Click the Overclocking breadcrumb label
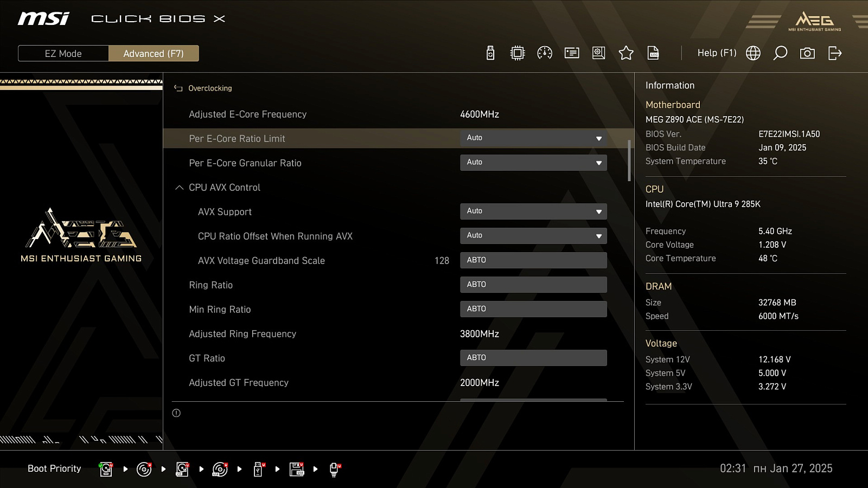 click(210, 88)
